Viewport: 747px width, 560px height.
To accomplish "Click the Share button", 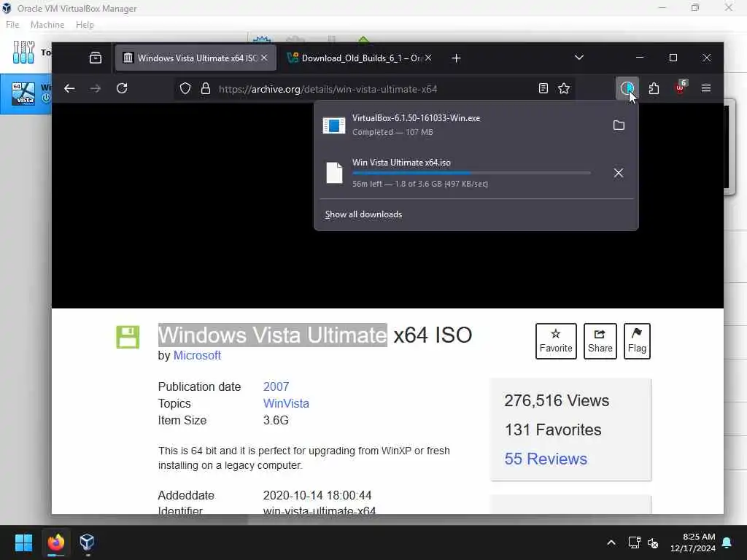I will (600, 341).
